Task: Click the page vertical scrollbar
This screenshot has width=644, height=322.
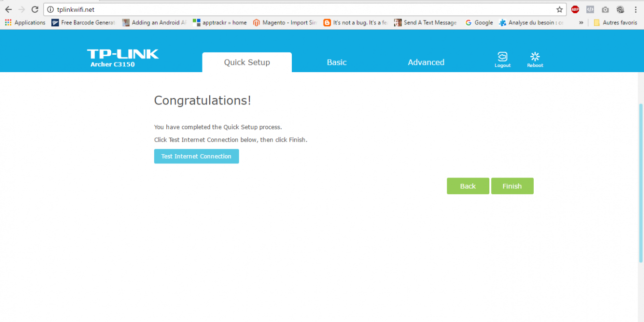Action: click(641, 183)
